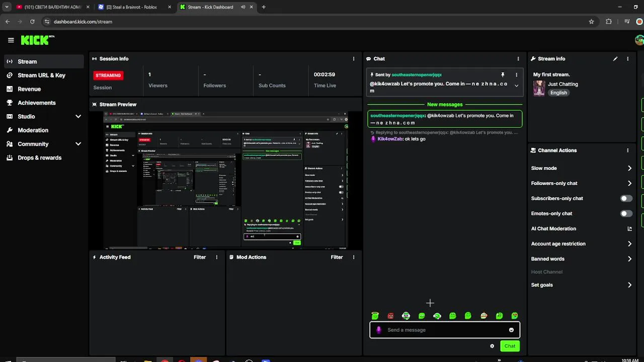Send message with green Chat button
644x362 pixels.
click(x=510, y=346)
